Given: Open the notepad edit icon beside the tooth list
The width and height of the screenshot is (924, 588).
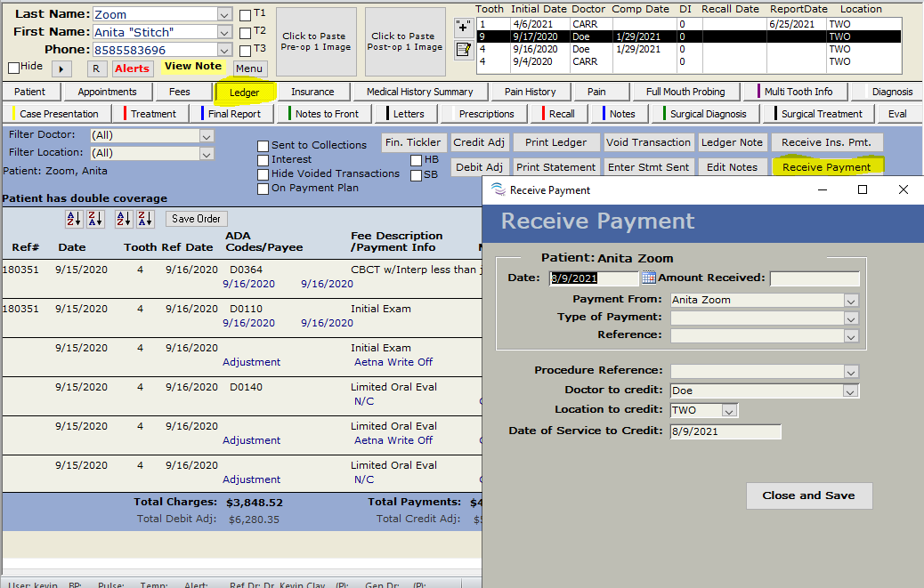Looking at the screenshot, I should 463,50.
